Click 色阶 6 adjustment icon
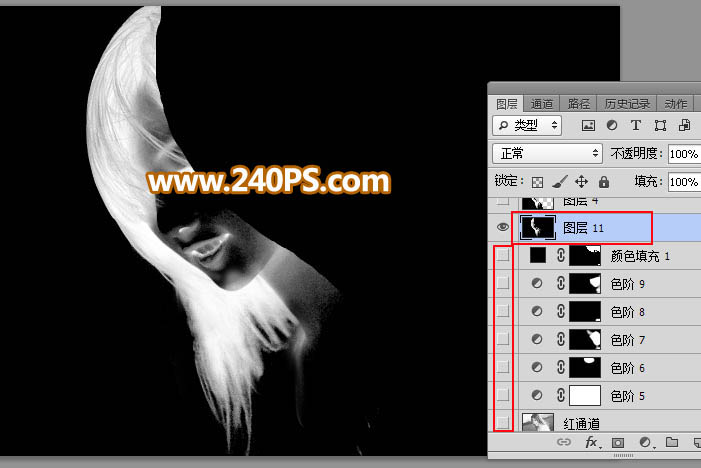The image size is (701, 468). coord(537,367)
